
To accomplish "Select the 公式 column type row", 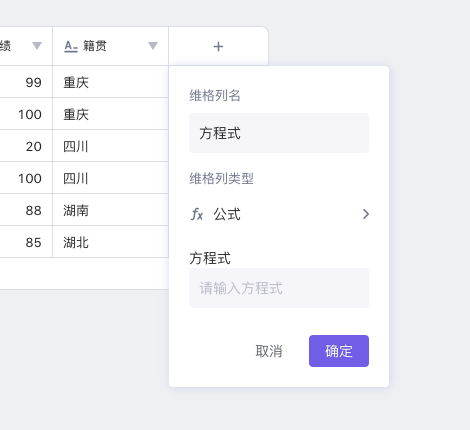I will click(279, 214).
